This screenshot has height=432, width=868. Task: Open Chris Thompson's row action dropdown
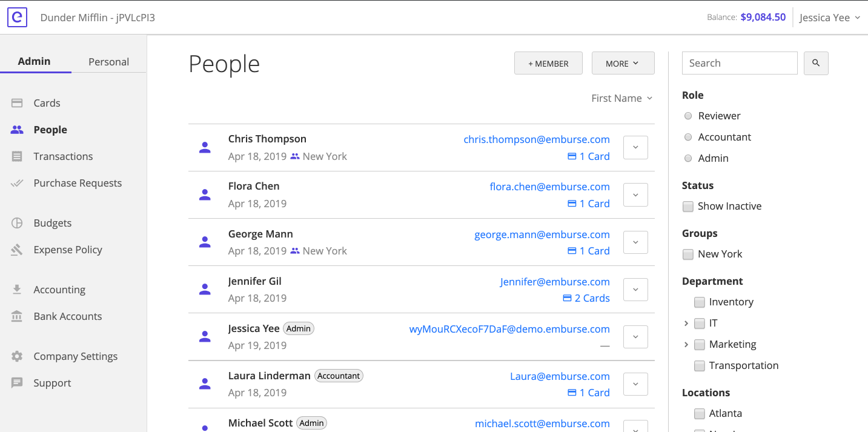pyautogui.click(x=635, y=147)
